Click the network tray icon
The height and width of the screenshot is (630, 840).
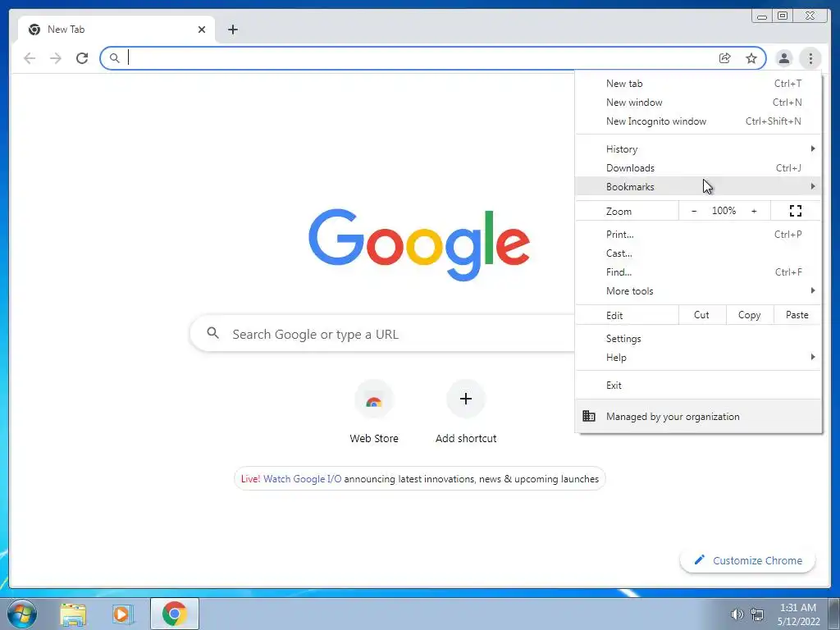pos(757,614)
